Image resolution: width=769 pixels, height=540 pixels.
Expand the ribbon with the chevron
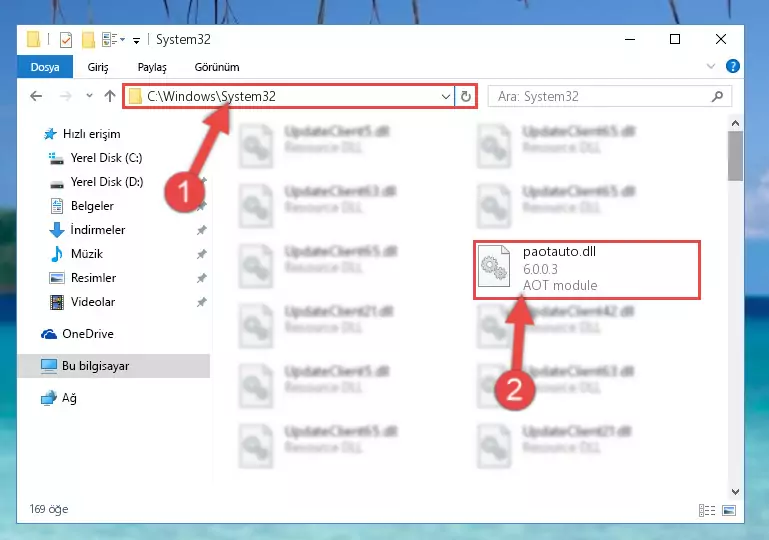pyautogui.click(x=711, y=66)
